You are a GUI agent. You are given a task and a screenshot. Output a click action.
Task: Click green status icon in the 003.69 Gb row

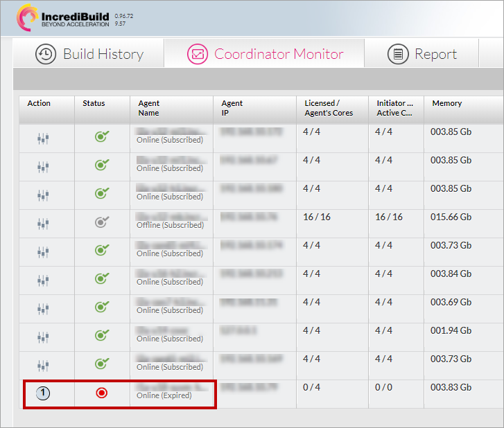coord(102,307)
